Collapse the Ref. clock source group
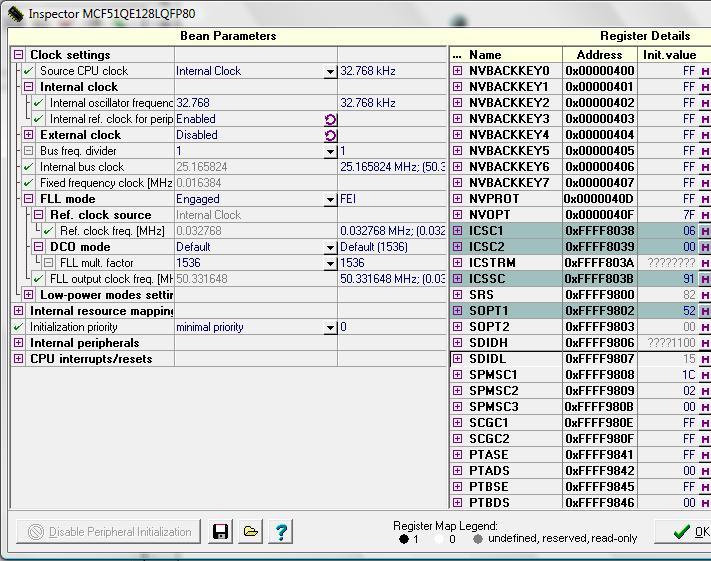Screen dimensions: 711x561 click(39, 215)
